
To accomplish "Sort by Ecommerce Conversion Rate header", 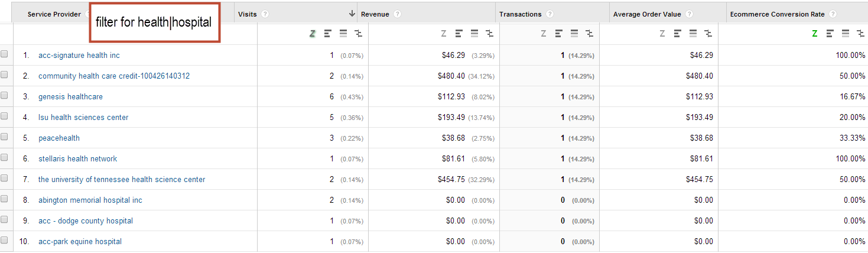I will 778,14.
